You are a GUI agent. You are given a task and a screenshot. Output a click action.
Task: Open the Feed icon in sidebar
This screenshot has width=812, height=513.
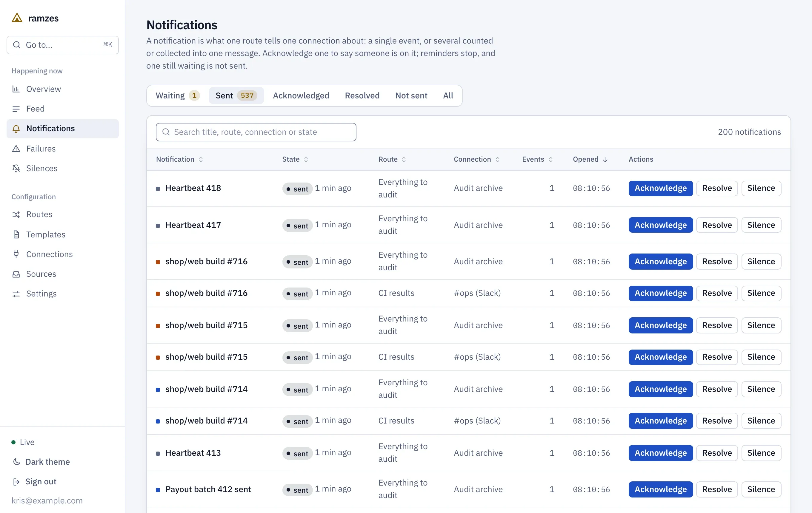pos(16,109)
